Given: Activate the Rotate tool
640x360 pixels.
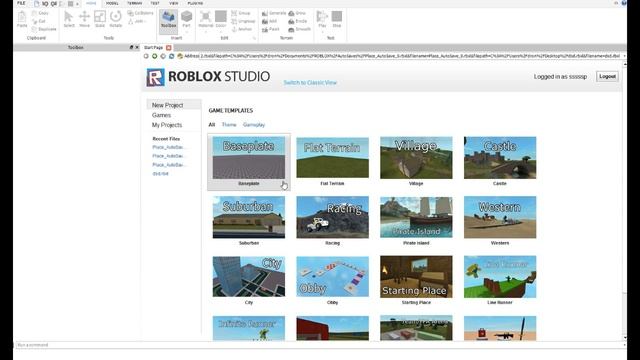Looking at the screenshot, I should tap(116, 19).
